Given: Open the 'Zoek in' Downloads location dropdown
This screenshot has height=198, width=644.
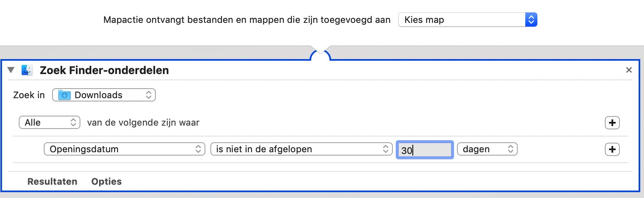Looking at the screenshot, I should 104,95.
